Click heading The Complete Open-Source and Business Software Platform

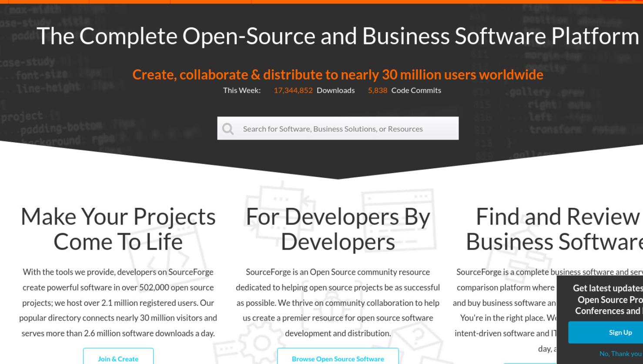(x=338, y=36)
